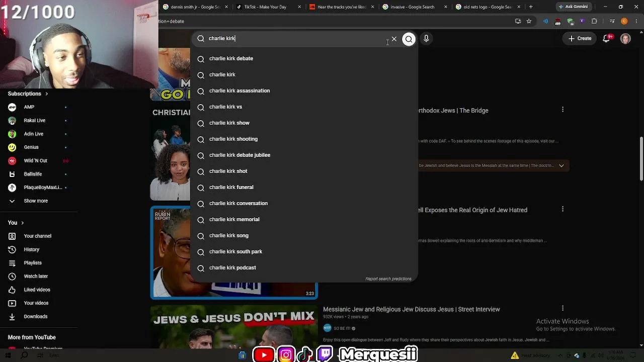Select suggestion 'charlie kirk podcast'
Viewport: 644px width, 362px height.
pyautogui.click(x=304, y=268)
